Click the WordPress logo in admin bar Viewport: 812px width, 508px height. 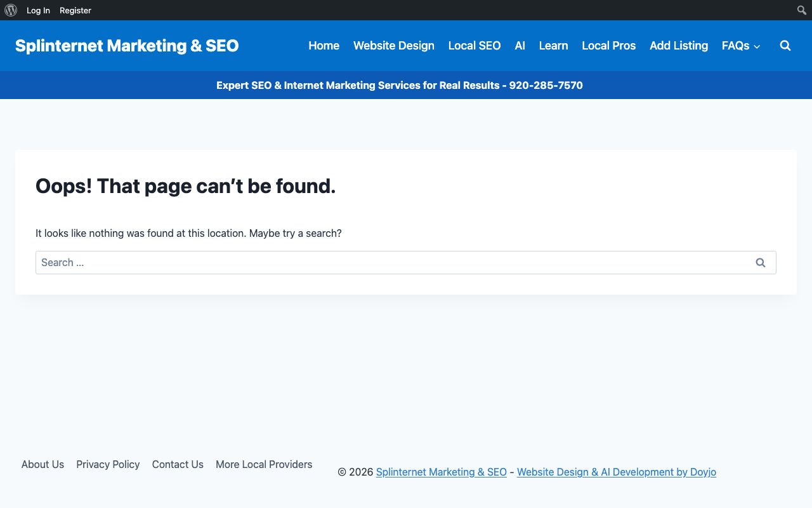11,10
